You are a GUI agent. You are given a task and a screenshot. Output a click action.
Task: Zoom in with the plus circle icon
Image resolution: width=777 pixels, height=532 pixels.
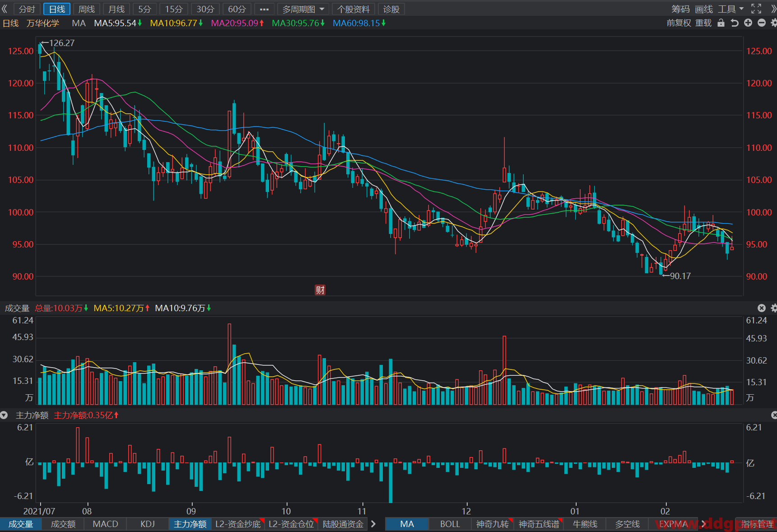(748, 23)
